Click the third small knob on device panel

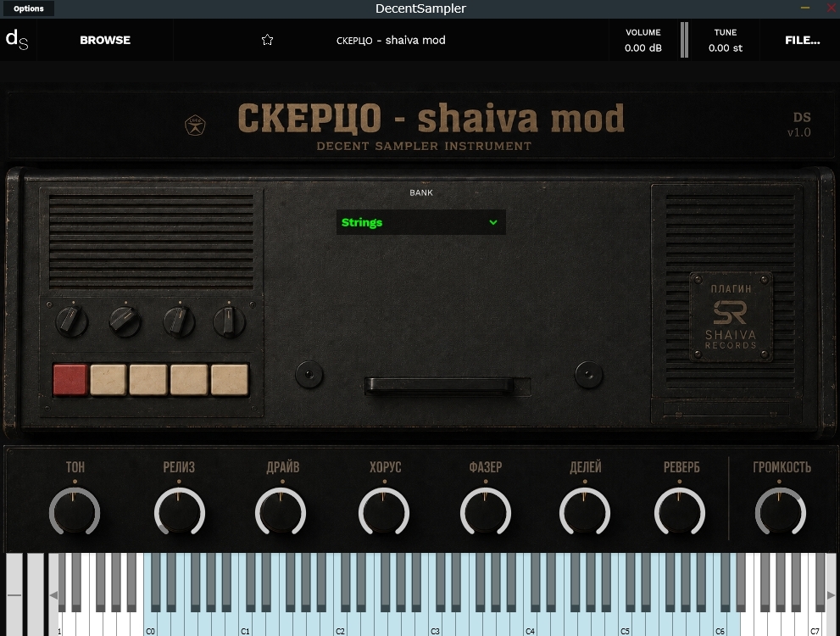pos(178,321)
